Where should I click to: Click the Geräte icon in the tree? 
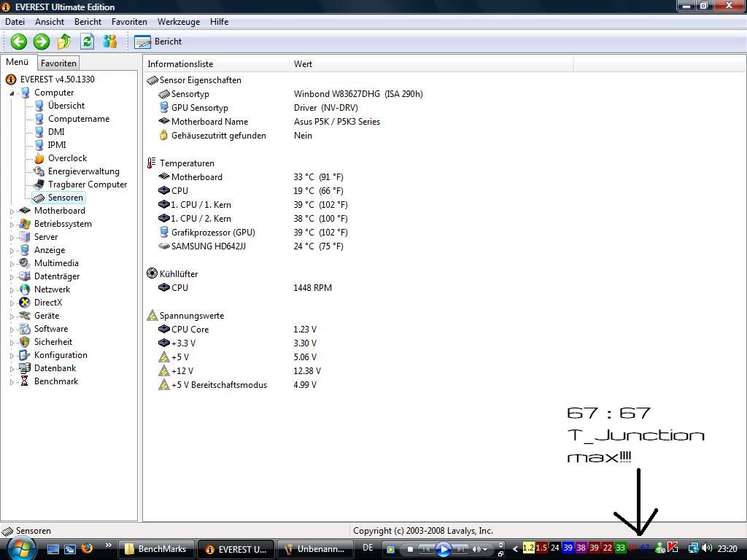(24, 316)
